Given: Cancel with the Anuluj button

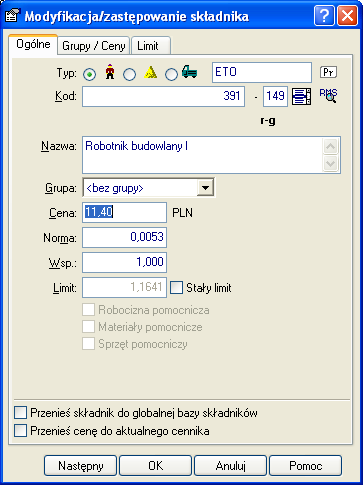Looking at the screenshot, I should click(231, 465).
